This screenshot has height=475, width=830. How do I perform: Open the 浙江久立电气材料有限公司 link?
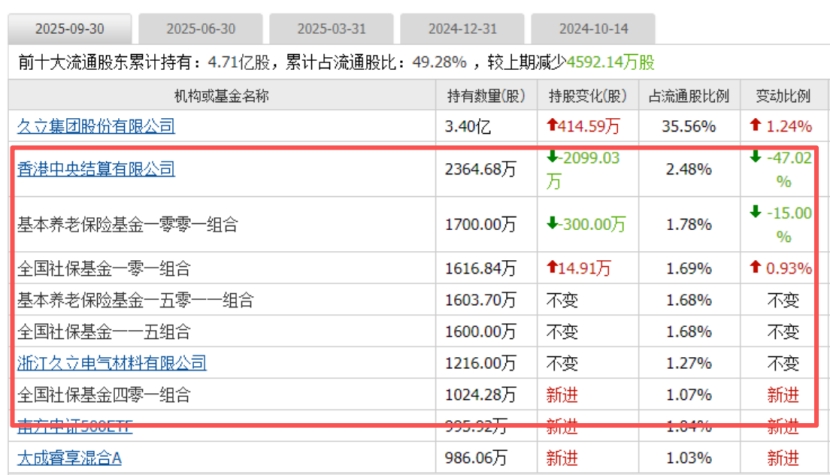112,363
